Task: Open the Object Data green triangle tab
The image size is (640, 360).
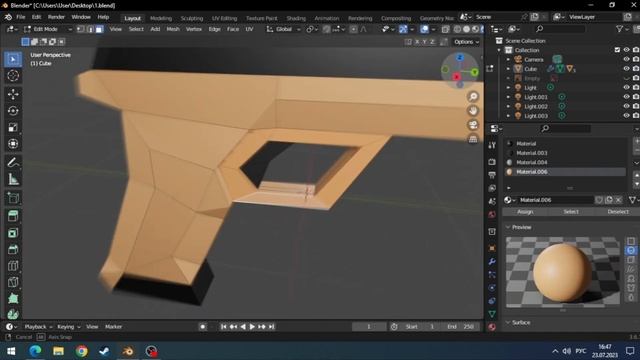Action: (x=492, y=314)
